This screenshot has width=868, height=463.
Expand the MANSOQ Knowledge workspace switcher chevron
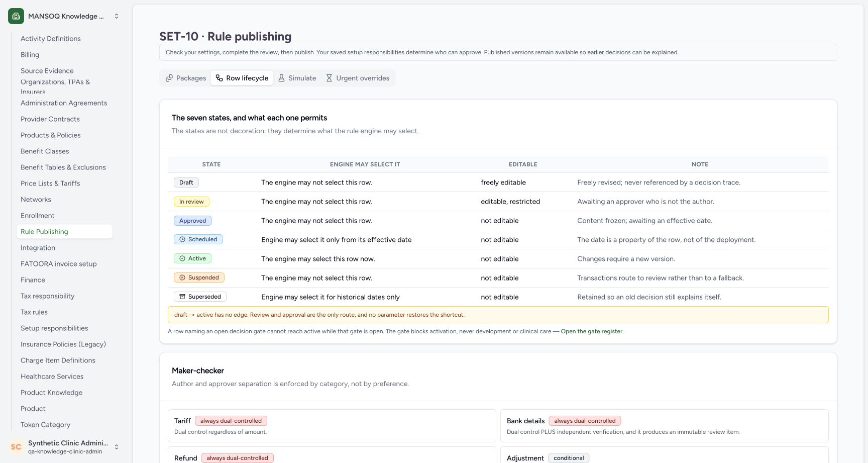117,16
